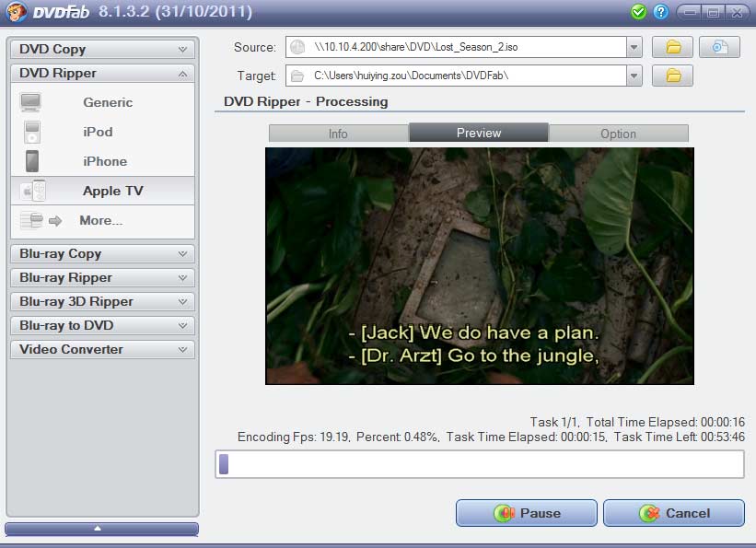Browse source folder with the yellow folder icon
Screen dimensions: 756x548
tap(672, 47)
